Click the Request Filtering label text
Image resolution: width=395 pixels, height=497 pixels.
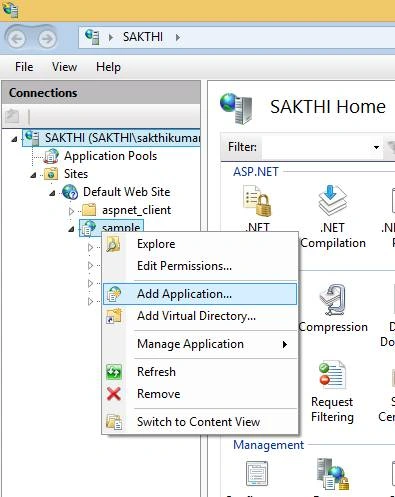[332, 409]
